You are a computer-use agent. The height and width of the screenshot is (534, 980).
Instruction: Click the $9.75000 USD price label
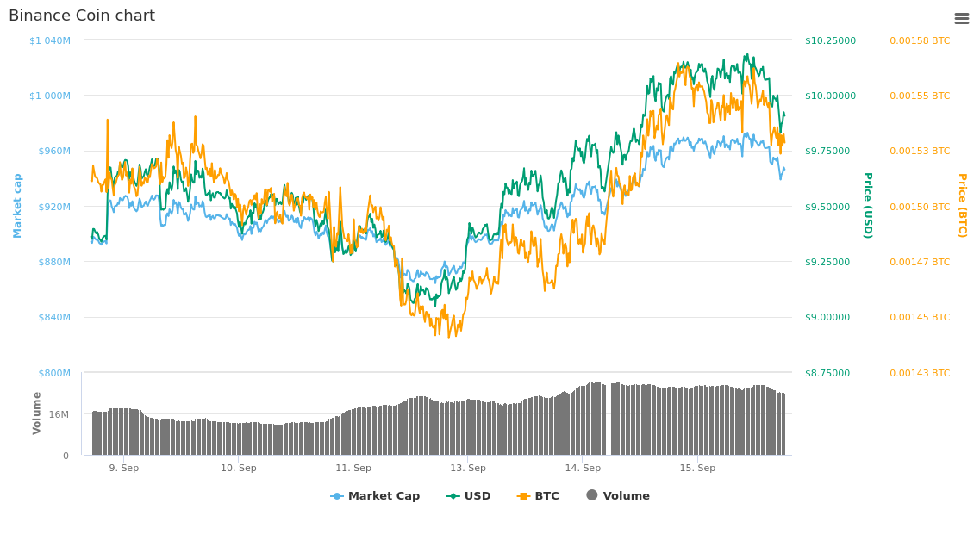tap(827, 151)
